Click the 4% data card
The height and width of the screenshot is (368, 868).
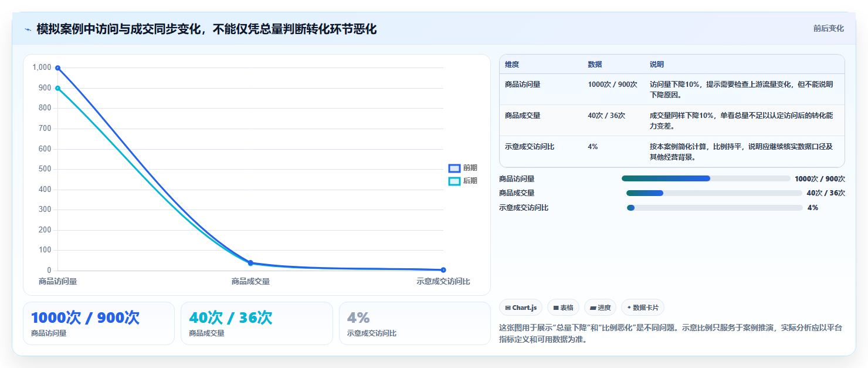(415, 323)
